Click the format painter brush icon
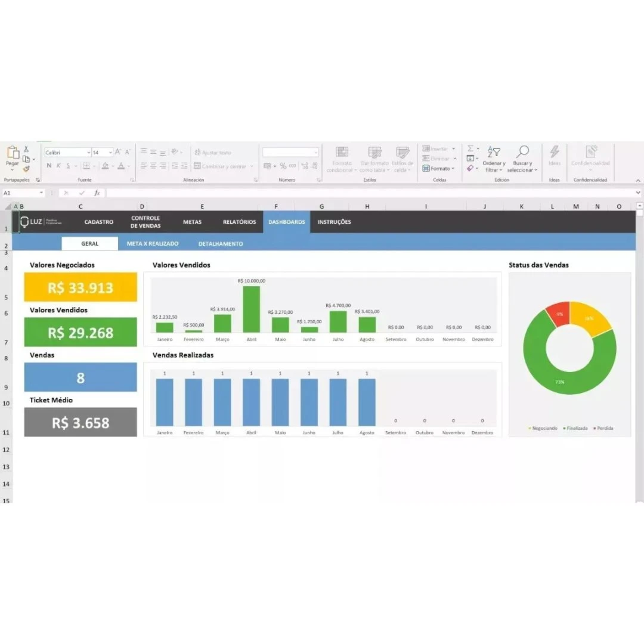 click(x=26, y=169)
